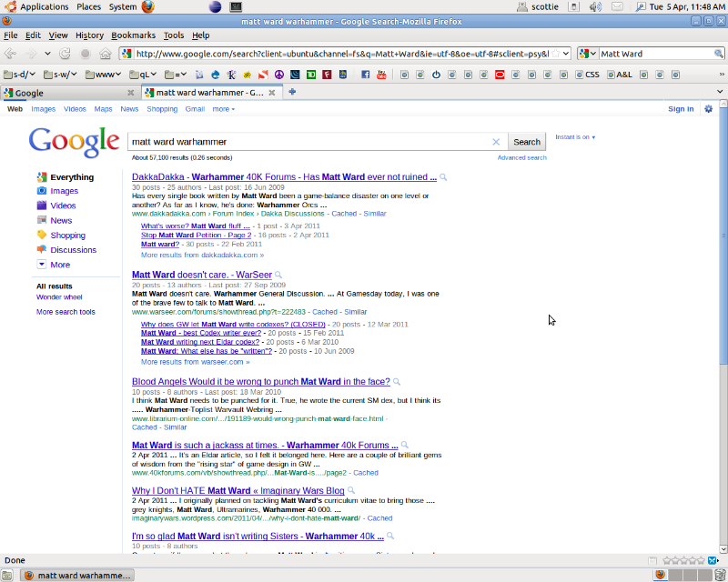
Task: Open the History menu
Action: tap(89, 35)
